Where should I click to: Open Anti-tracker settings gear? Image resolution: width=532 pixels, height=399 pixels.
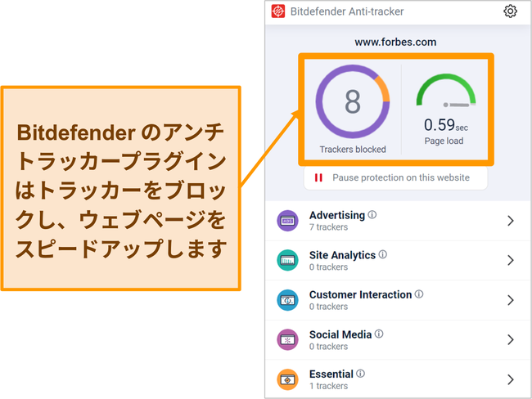click(510, 11)
